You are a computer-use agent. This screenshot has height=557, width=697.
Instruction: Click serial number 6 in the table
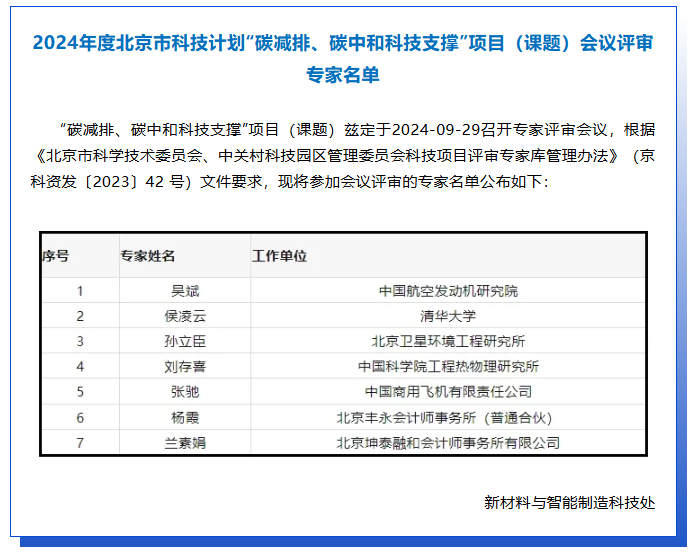(80, 418)
